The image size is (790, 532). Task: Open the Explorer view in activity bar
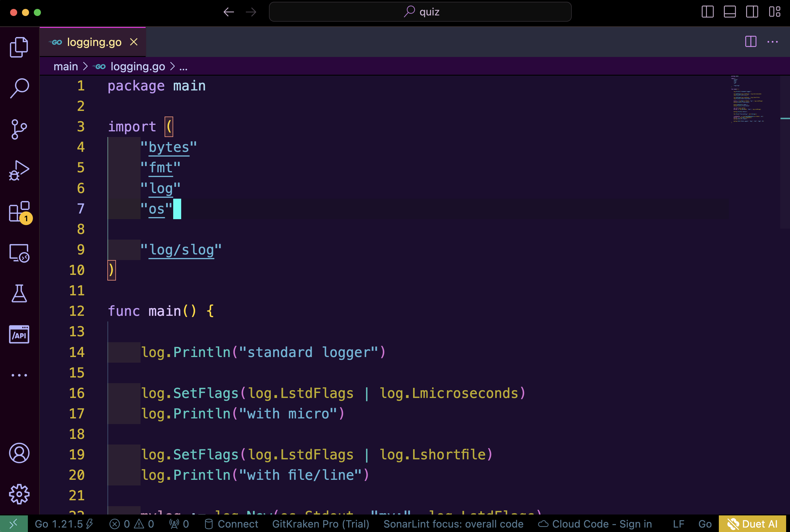point(19,47)
